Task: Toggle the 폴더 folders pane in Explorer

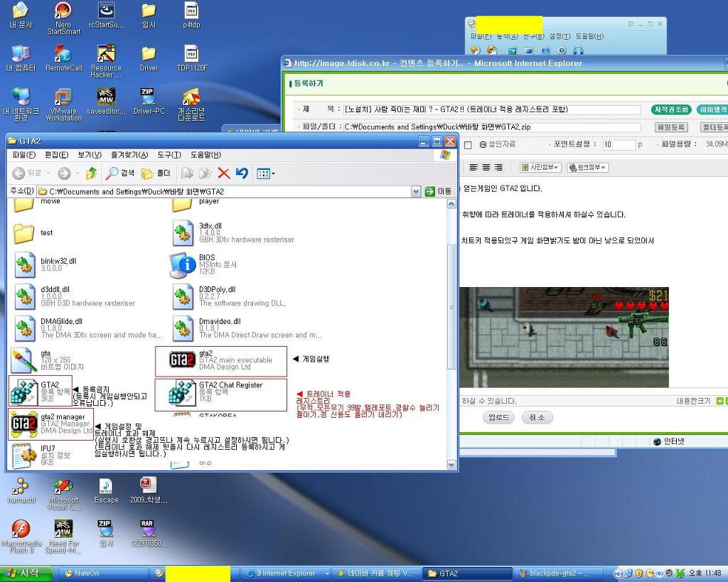Action: (156, 173)
